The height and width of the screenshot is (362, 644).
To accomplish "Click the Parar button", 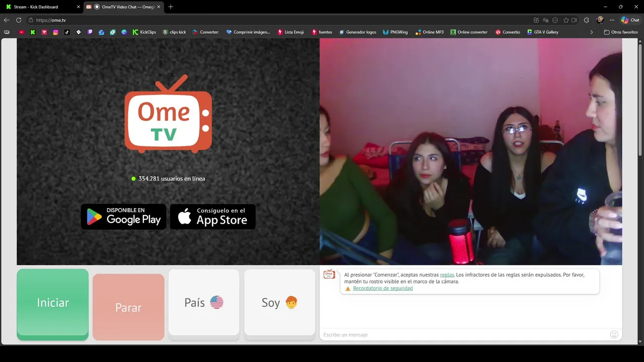I will (128, 307).
